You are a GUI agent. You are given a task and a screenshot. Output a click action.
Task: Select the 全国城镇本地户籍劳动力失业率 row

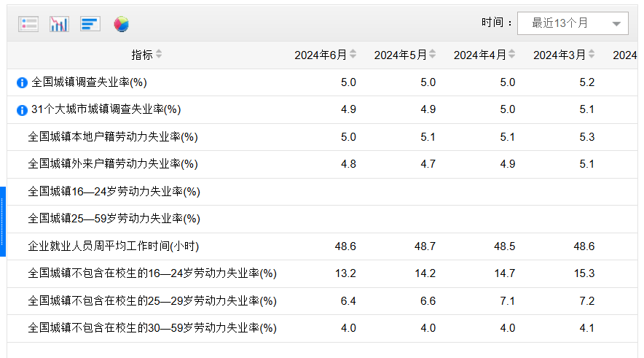pos(113,137)
